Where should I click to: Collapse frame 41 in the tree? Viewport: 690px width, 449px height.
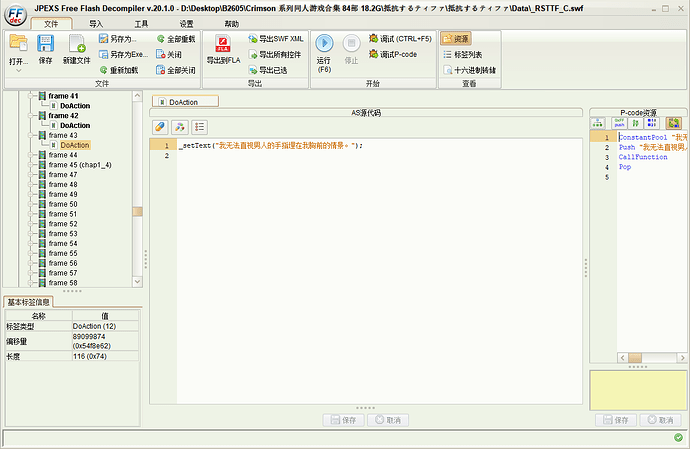click(x=31, y=96)
